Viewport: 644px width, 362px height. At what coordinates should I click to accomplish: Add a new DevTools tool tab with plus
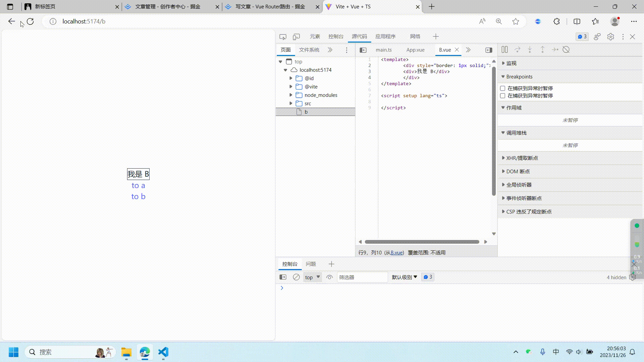436,37
